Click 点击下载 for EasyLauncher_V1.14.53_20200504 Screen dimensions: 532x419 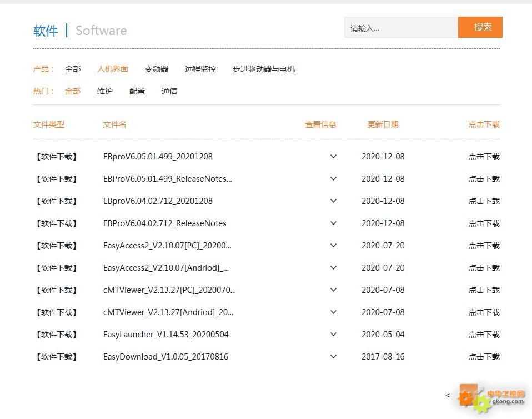484,335
